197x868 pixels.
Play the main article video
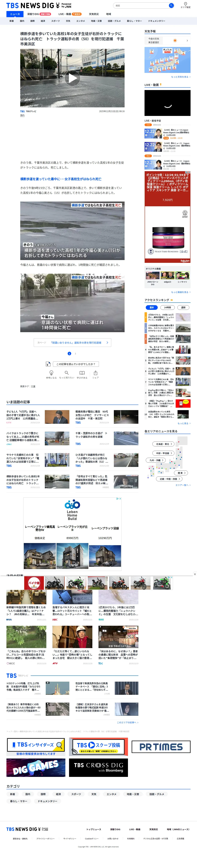pos(72,78)
